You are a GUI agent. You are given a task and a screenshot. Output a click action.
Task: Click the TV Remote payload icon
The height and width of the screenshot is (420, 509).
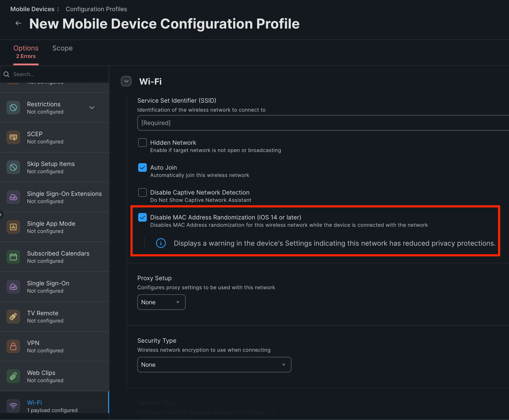13,316
